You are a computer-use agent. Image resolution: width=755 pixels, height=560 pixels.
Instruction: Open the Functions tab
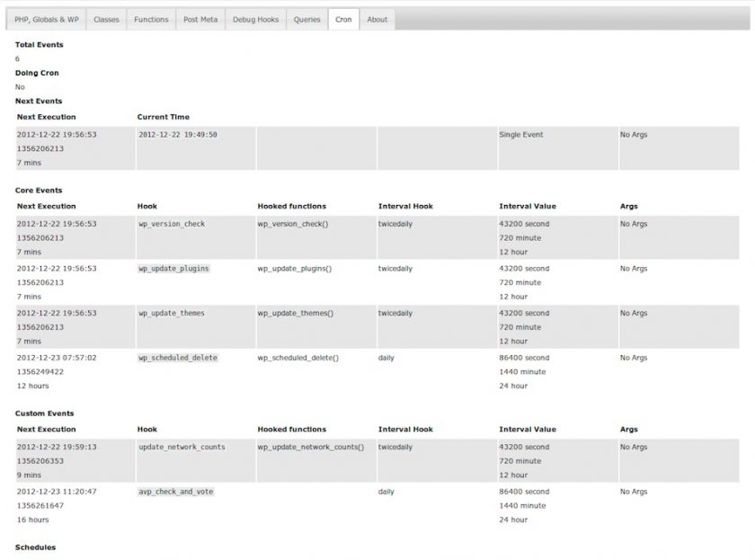(x=151, y=19)
